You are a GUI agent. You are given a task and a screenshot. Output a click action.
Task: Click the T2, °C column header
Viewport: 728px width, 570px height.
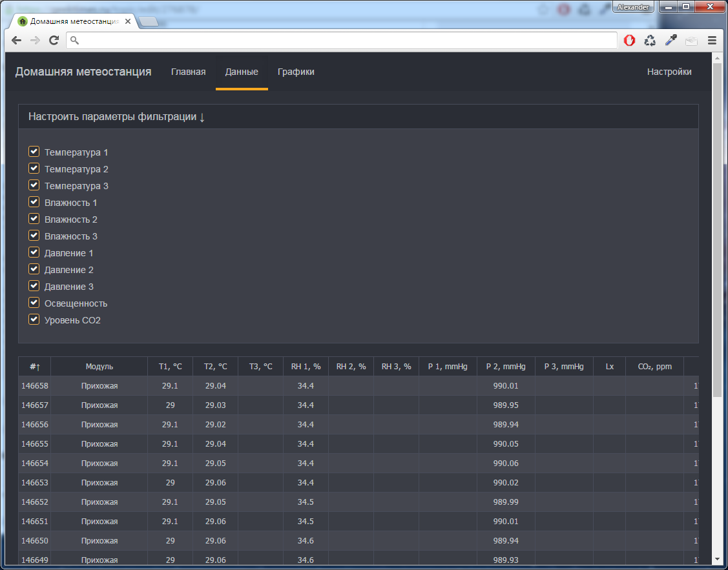tap(216, 367)
